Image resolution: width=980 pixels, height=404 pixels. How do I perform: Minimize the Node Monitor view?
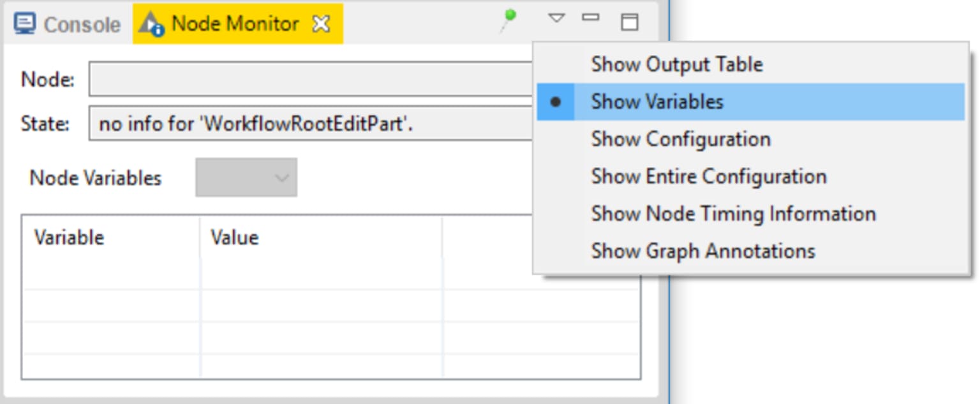(591, 18)
